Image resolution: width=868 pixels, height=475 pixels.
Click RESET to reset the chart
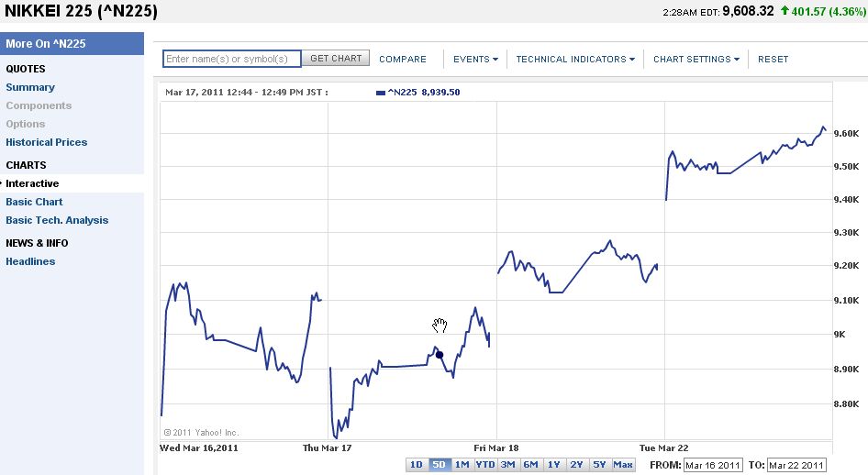click(773, 60)
